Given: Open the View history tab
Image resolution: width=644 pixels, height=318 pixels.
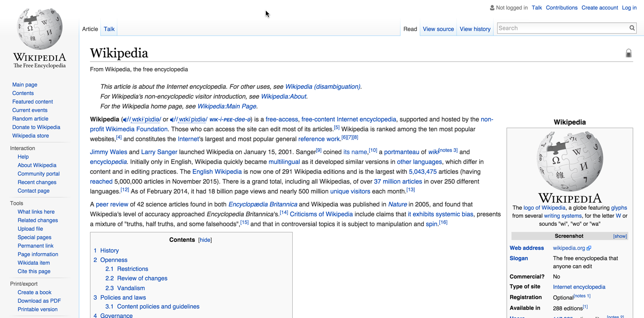Looking at the screenshot, I should [475, 29].
